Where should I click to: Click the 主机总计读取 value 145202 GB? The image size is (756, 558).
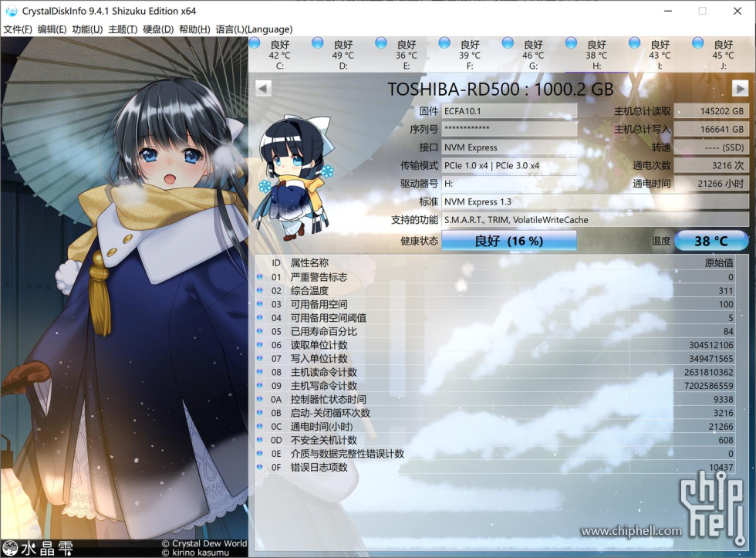[x=711, y=111]
